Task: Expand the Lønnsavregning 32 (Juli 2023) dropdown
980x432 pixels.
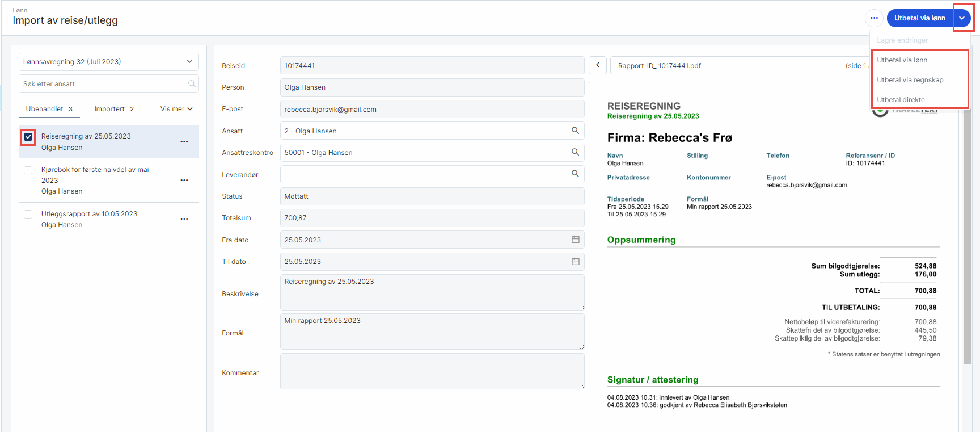Action: (189, 62)
